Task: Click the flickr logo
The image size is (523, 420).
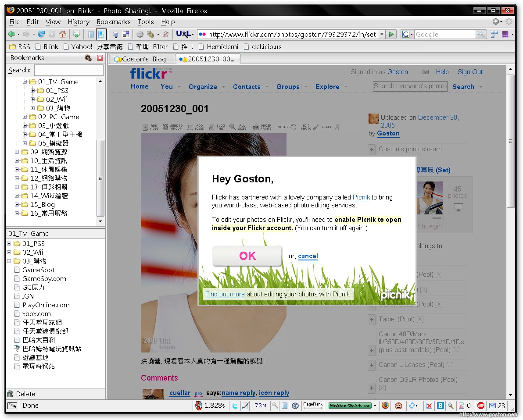Action: [x=150, y=73]
